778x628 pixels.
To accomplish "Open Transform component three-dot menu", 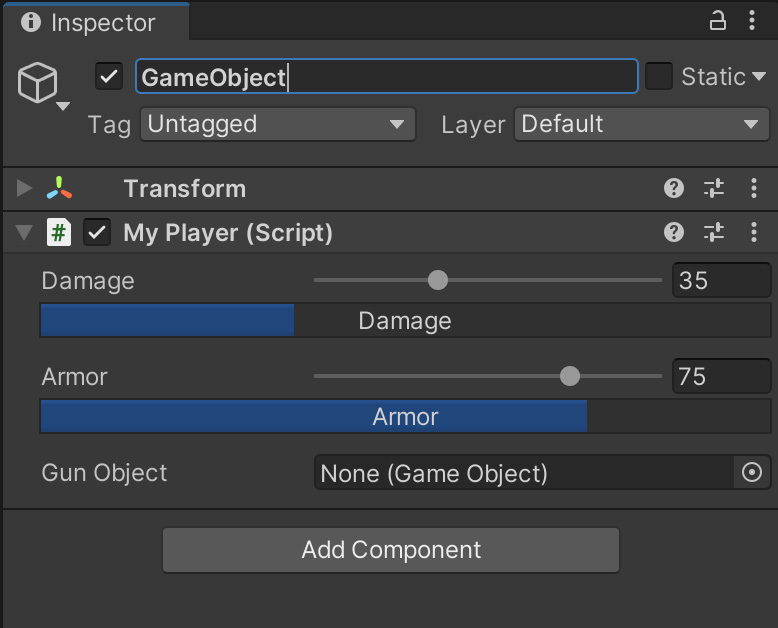I will click(x=754, y=188).
